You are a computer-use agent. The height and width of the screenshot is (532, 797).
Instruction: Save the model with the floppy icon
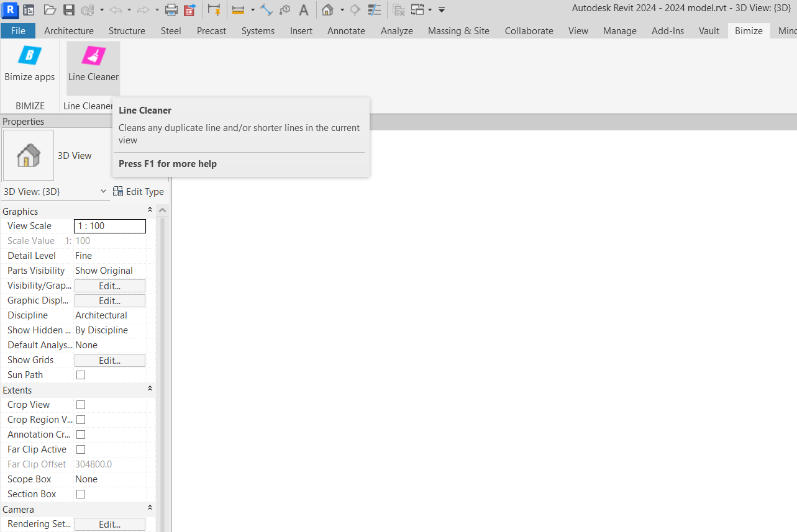(x=69, y=10)
